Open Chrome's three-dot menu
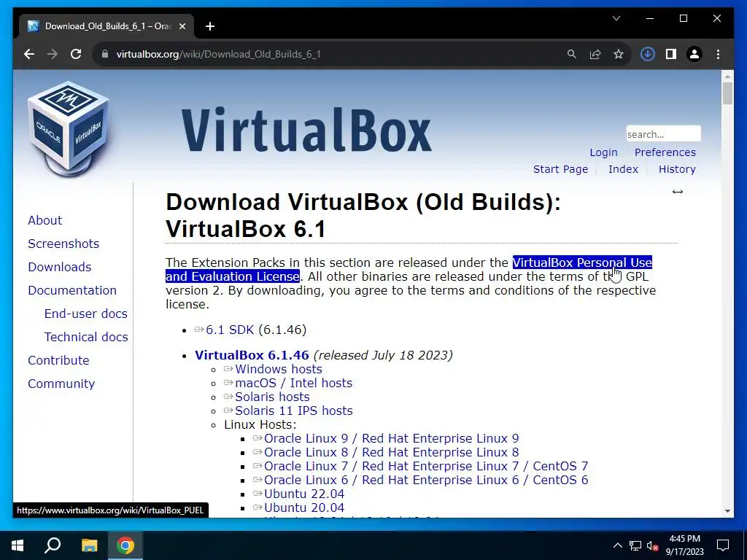This screenshot has height=560, width=747. pyautogui.click(x=718, y=54)
